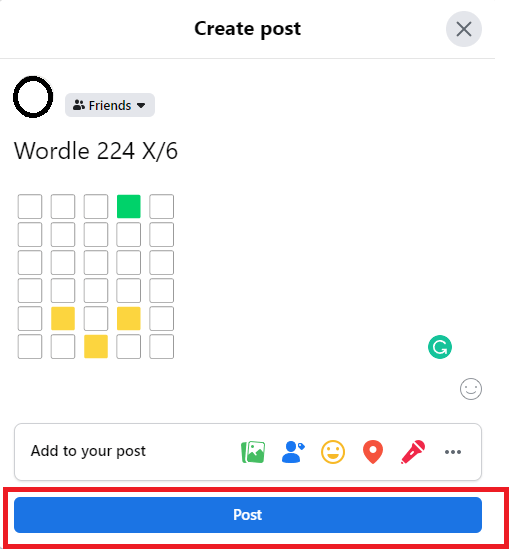Click into the Wordle 224 X/6 text
The height and width of the screenshot is (549, 527).
pyautogui.click(x=96, y=151)
